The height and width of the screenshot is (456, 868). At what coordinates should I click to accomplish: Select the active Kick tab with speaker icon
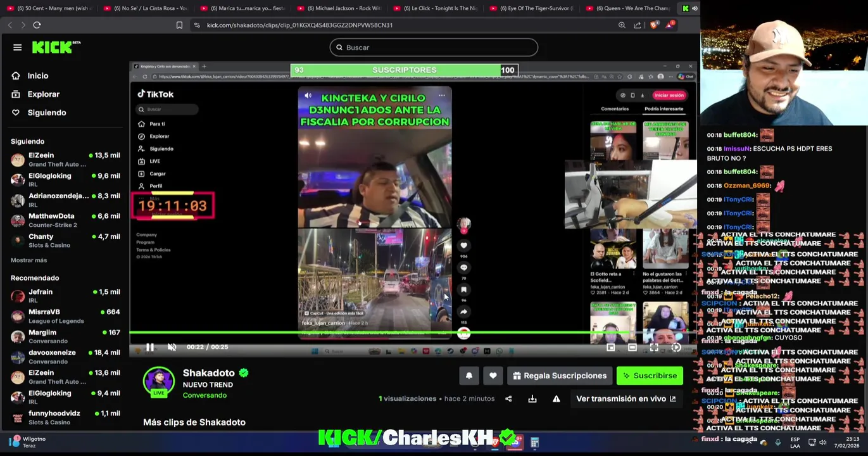point(689,8)
